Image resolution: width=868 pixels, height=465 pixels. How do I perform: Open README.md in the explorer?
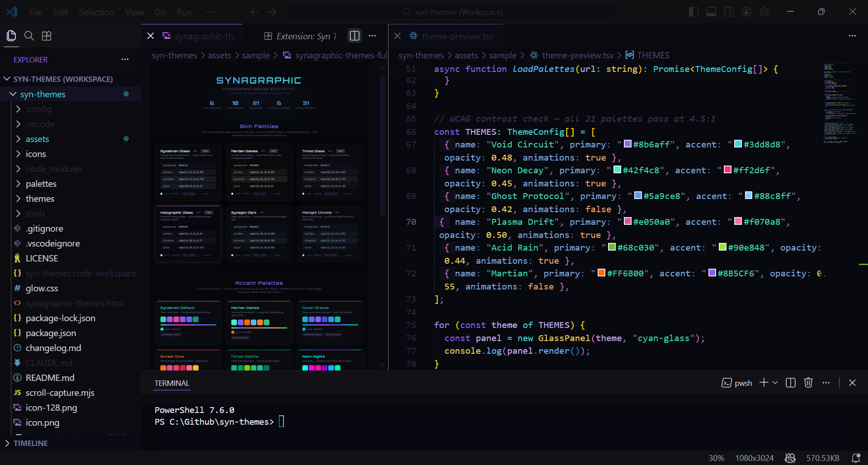(50, 377)
